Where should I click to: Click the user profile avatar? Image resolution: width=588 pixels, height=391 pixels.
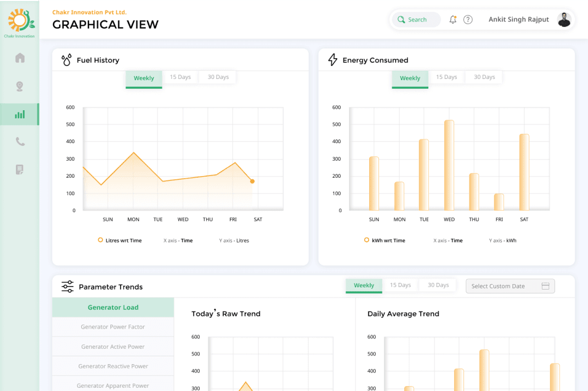[564, 20]
